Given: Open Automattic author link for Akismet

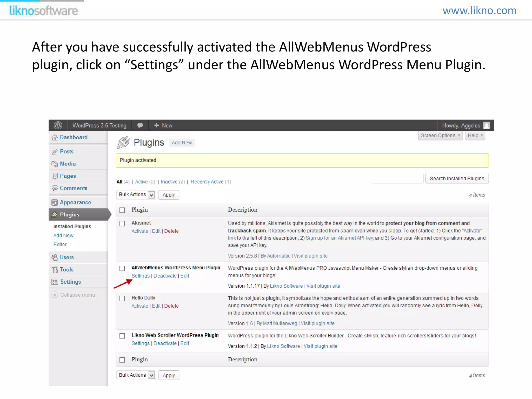Looking at the screenshot, I should coord(278,256).
